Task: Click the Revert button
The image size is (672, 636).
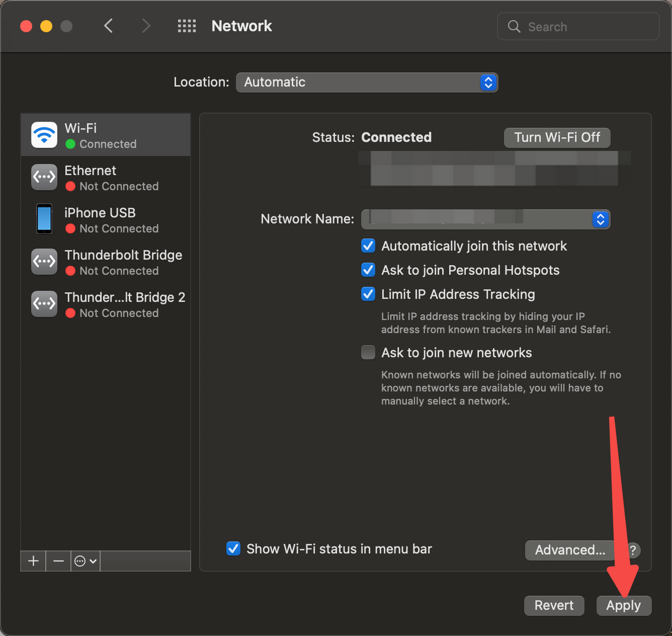Action: [554, 605]
